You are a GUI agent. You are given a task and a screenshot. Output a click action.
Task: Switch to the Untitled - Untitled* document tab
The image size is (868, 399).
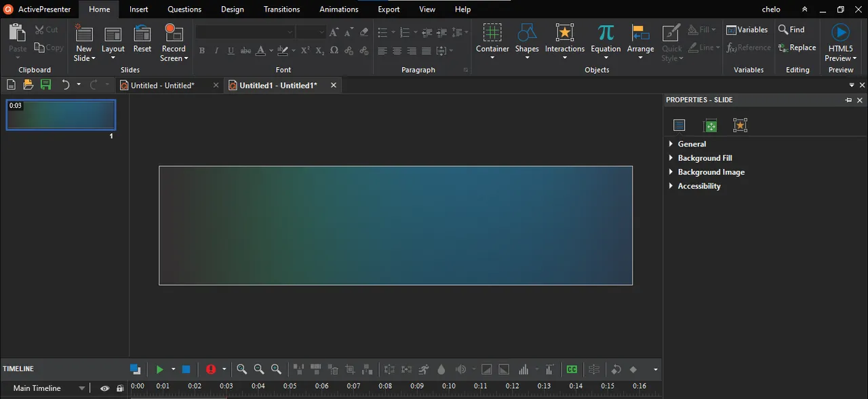click(163, 85)
